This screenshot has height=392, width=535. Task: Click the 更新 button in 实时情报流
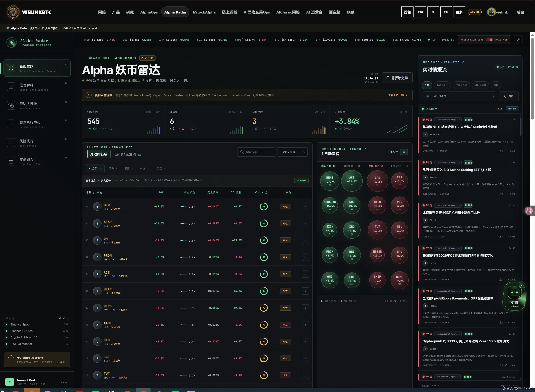[508, 96]
